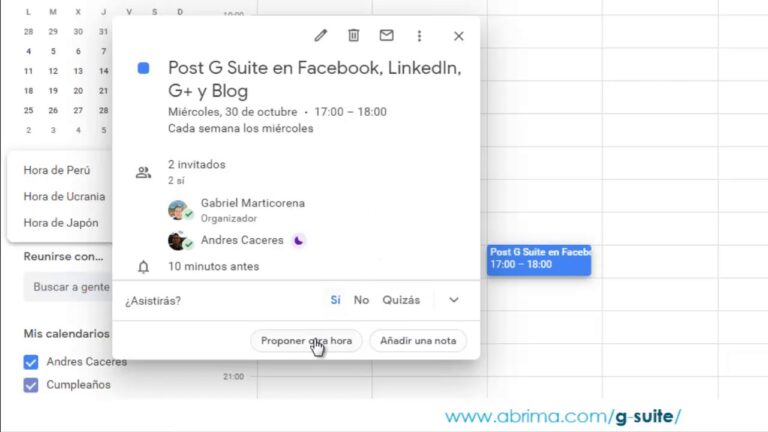Delete the event using the trash icon

click(354, 35)
